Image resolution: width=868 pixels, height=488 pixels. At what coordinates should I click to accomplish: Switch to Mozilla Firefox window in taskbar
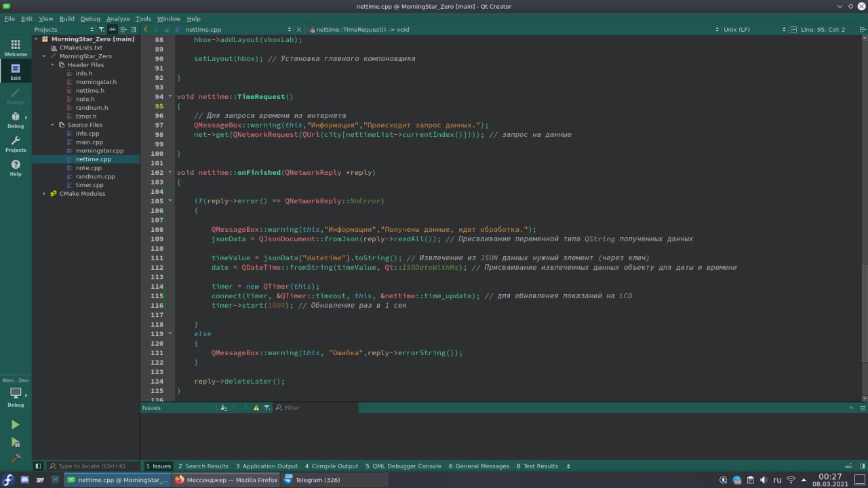226,480
